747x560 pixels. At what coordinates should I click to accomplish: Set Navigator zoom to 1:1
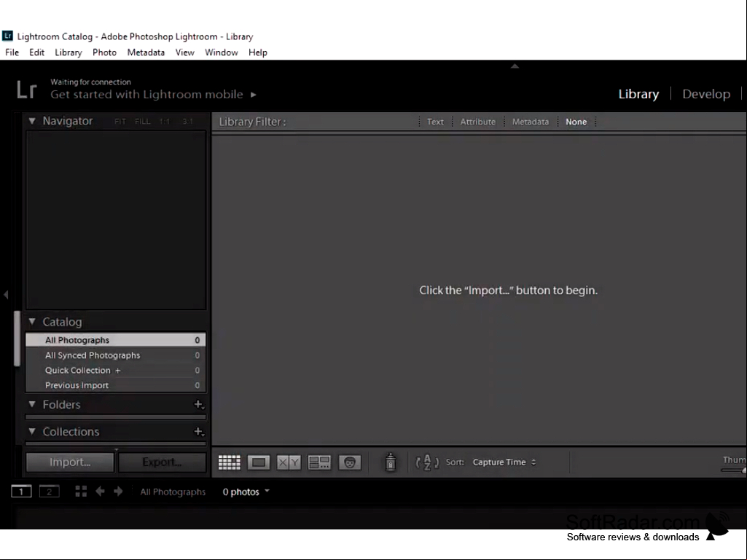165,122
